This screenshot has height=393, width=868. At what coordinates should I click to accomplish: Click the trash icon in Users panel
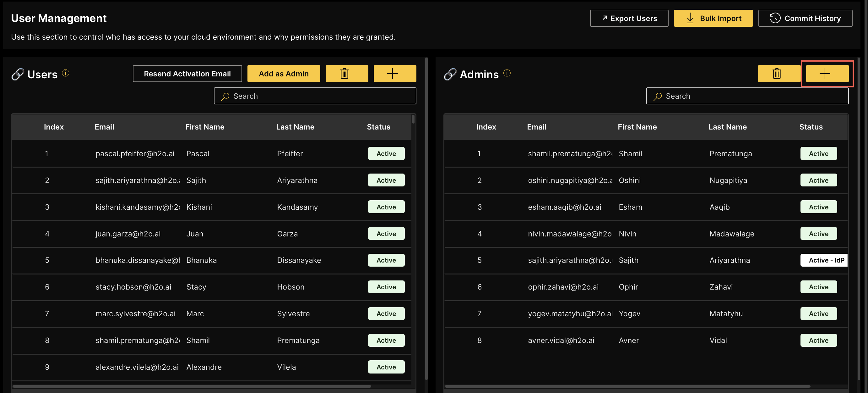pos(346,74)
